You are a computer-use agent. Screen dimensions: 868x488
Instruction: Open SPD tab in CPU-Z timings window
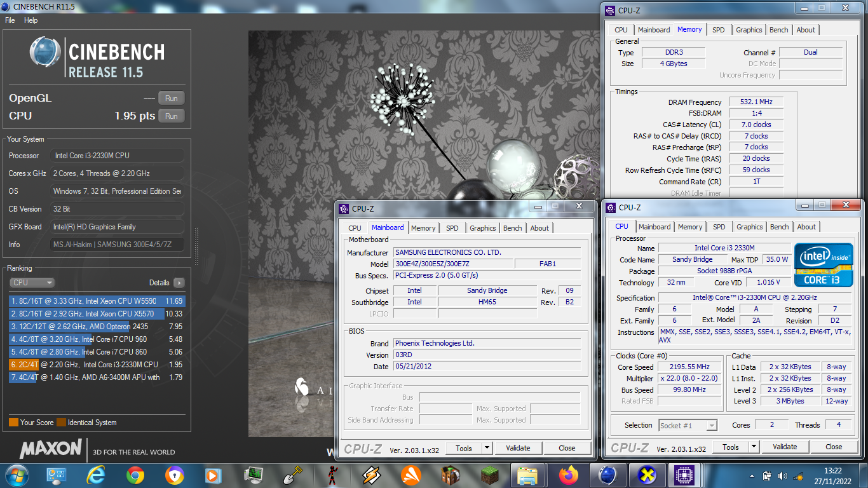718,30
